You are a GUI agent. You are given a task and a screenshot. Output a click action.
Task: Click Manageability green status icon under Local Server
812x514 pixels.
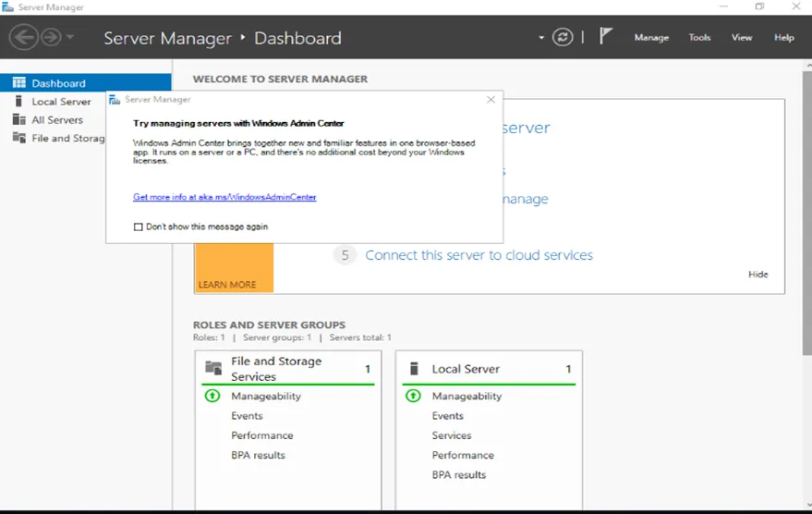413,396
